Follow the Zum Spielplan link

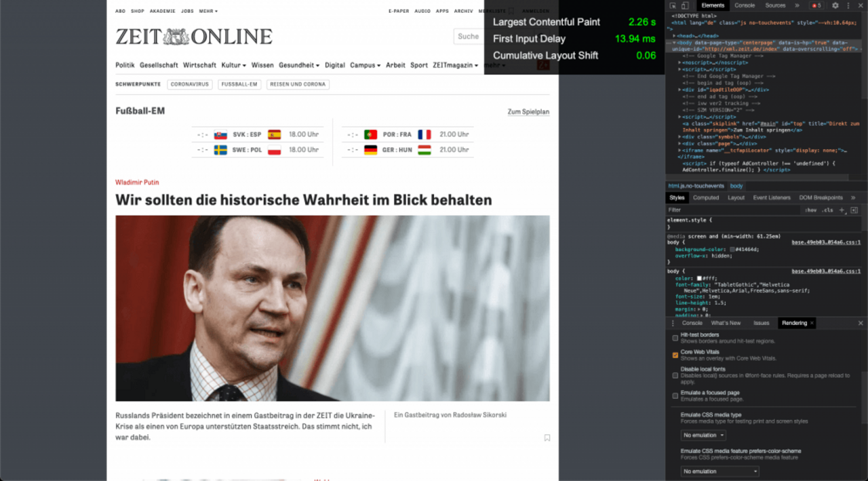point(528,112)
